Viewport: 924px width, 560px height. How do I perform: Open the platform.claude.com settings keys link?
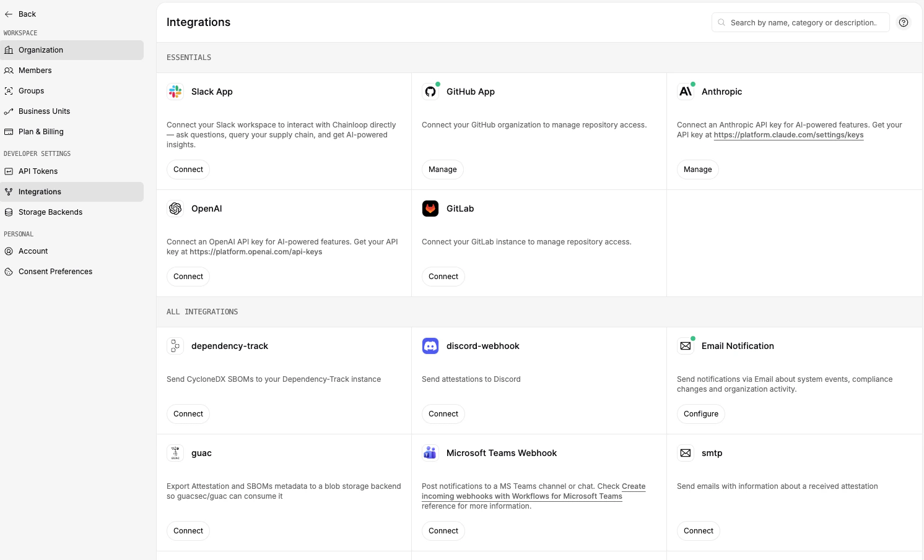point(788,135)
